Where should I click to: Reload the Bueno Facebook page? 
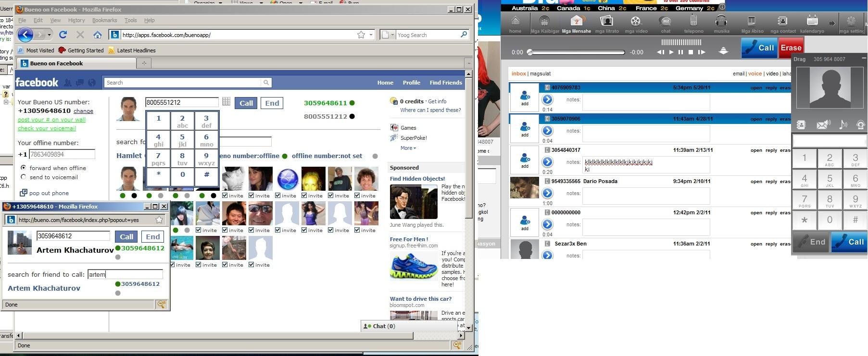coord(63,35)
